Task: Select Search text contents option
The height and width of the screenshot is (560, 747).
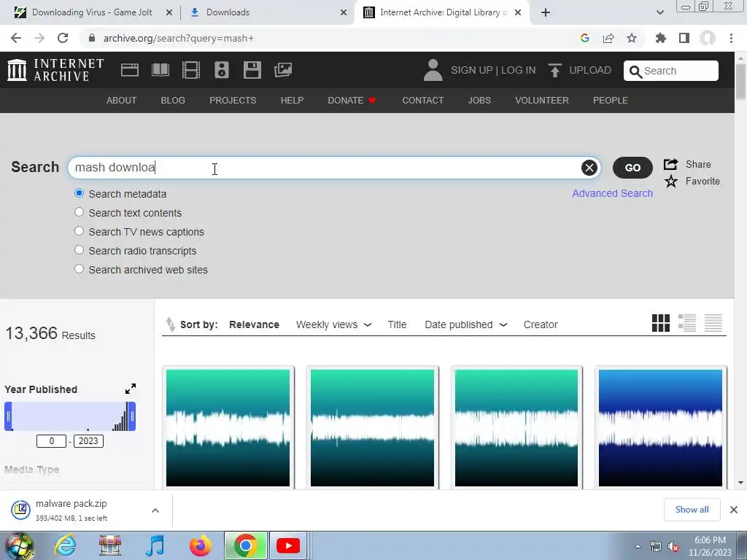Action: click(x=79, y=212)
